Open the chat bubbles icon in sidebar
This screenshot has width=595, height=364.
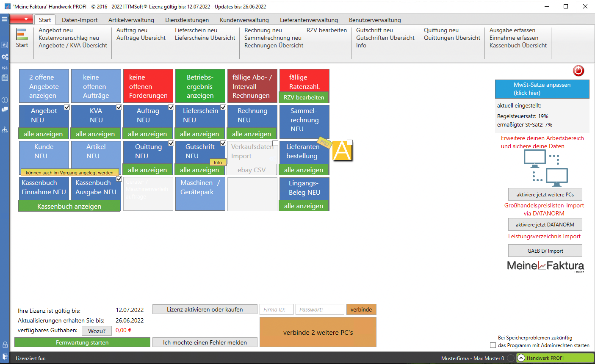point(5,110)
